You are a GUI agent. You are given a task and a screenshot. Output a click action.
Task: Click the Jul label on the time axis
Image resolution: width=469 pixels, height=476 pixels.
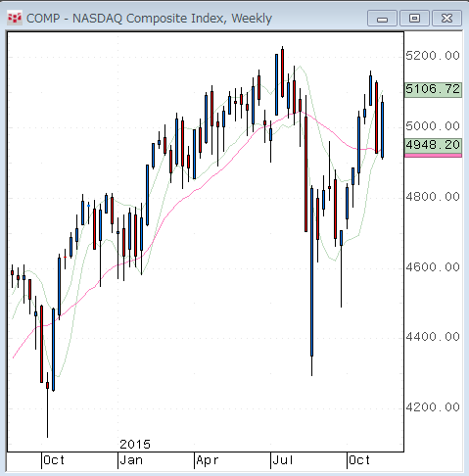[283, 460]
